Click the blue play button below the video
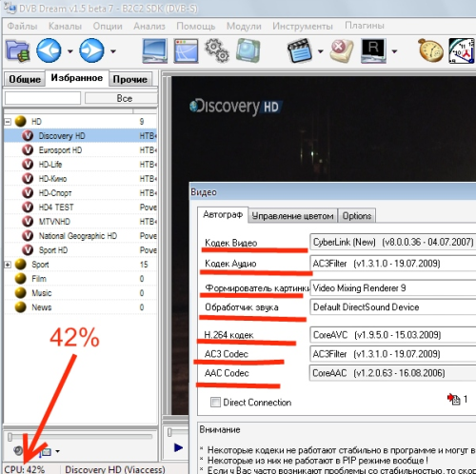This screenshot has width=476, height=474. [179, 447]
